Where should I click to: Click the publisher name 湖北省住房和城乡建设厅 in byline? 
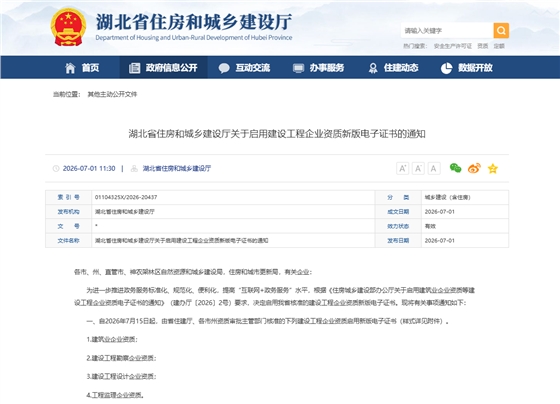point(177,168)
